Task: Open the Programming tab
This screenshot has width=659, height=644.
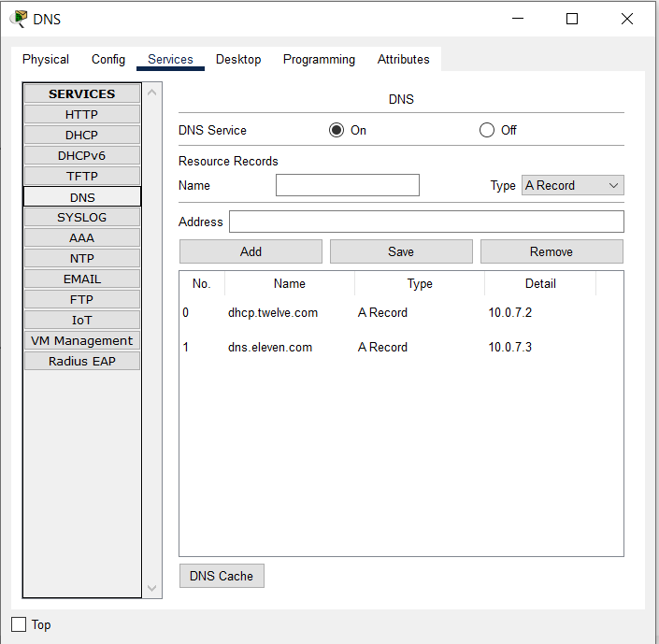Action: tap(319, 59)
